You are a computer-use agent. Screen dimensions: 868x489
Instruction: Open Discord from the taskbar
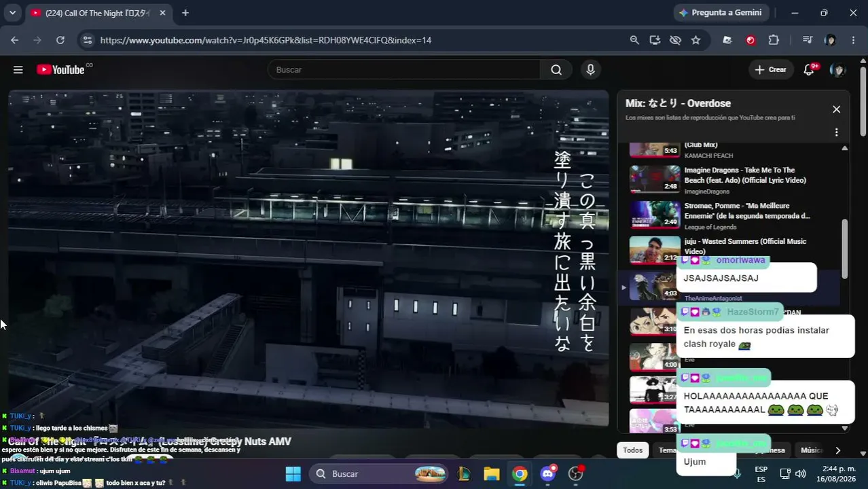pos(548,473)
